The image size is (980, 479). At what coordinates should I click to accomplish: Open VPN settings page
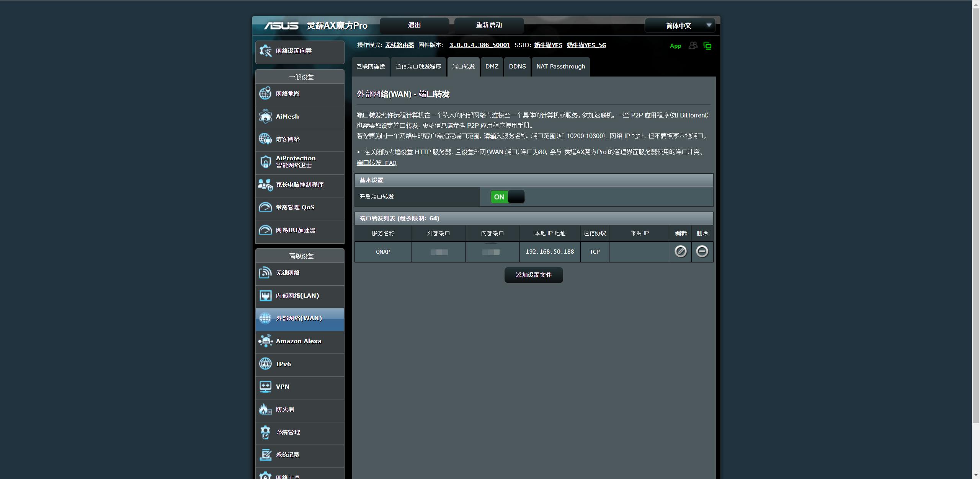282,386
